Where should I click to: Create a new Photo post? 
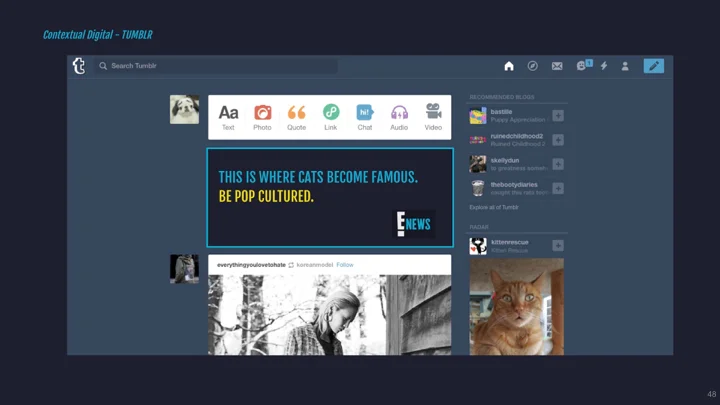coord(263,118)
